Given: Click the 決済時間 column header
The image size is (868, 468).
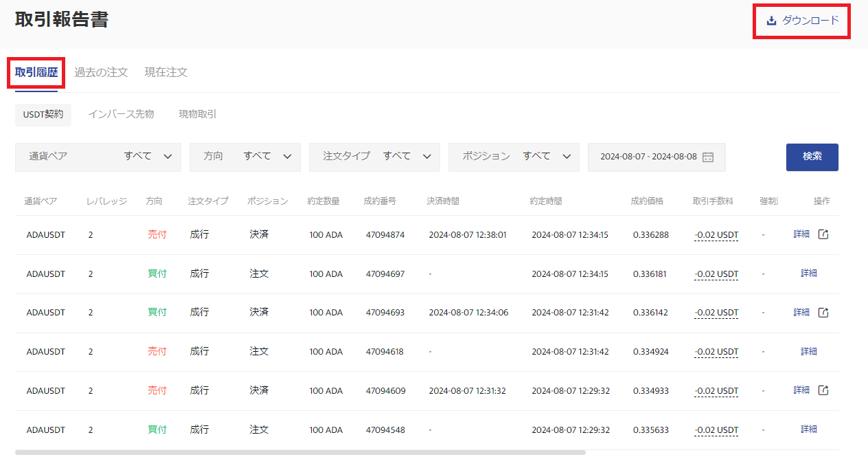Looking at the screenshot, I should click(x=443, y=201).
